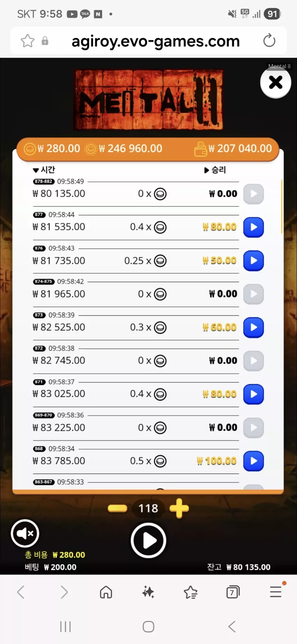Toggle the muted sound speaker icon
The image size is (297, 644).
25,534
